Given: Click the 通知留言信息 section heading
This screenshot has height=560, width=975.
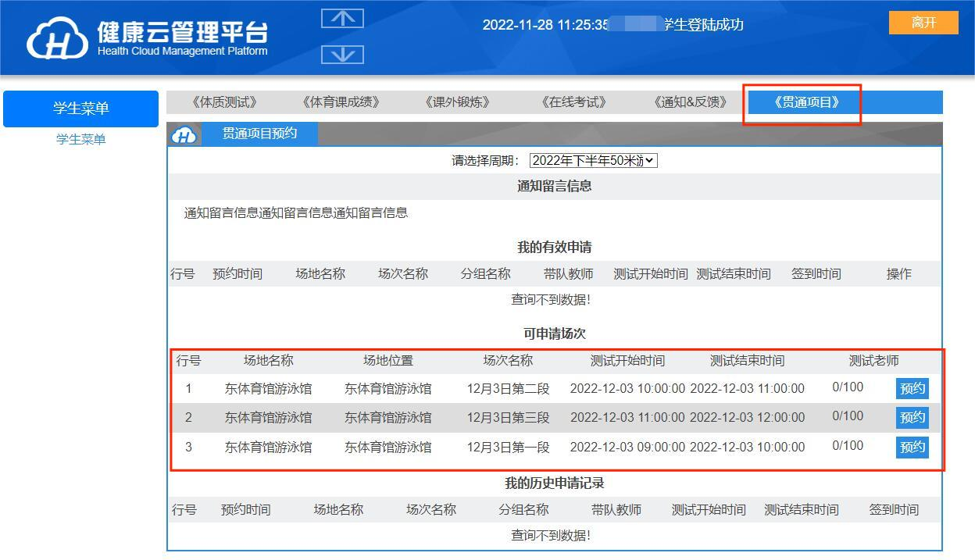Looking at the screenshot, I should tap(554, 187).
